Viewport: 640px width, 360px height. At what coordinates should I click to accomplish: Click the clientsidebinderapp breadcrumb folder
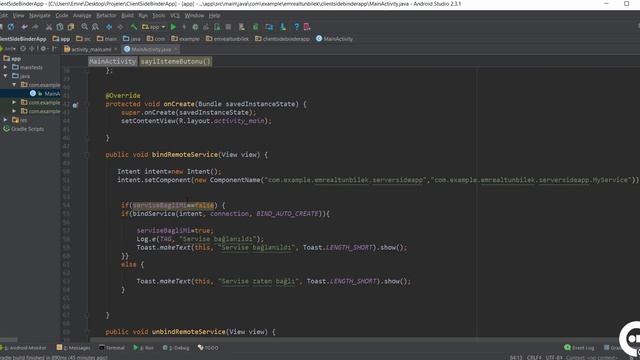(282, 39)
